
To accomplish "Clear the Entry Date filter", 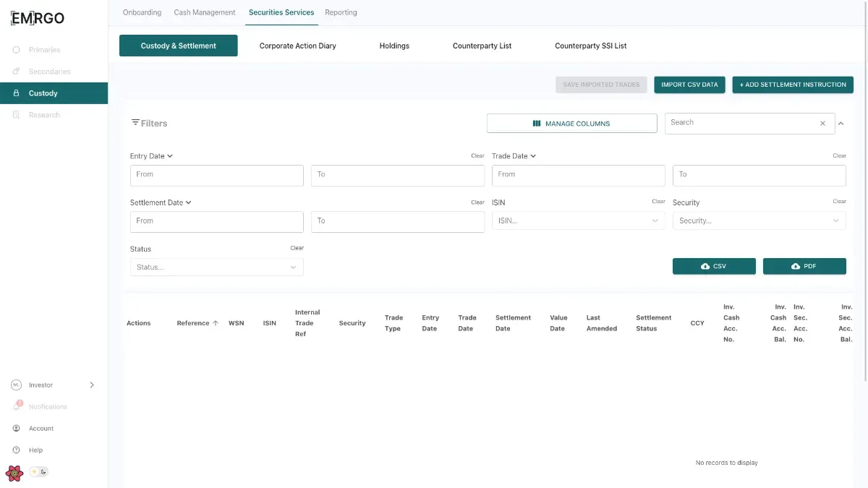I will [x=477, y=156].
